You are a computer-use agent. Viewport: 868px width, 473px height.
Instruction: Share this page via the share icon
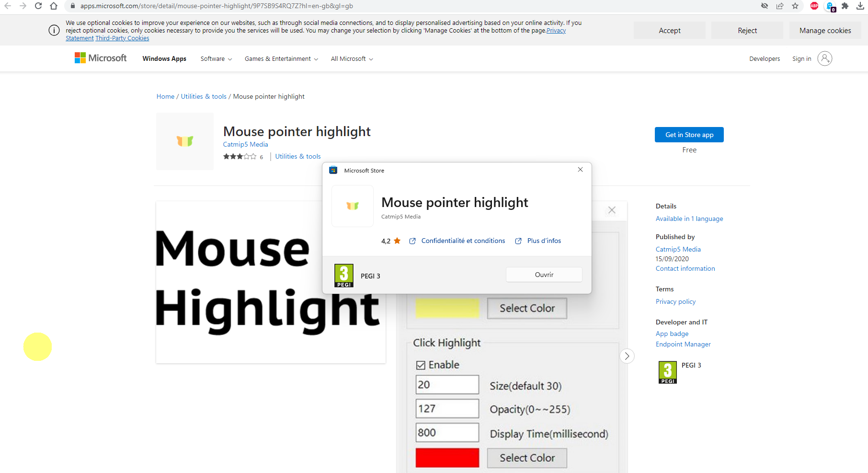pyautogui.click(x=780, y=6)
